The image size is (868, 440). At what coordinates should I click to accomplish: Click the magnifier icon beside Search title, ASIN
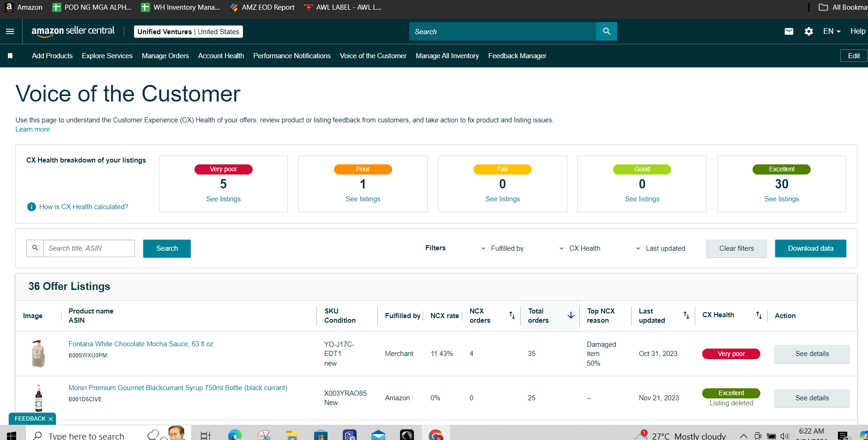[35, 248]
